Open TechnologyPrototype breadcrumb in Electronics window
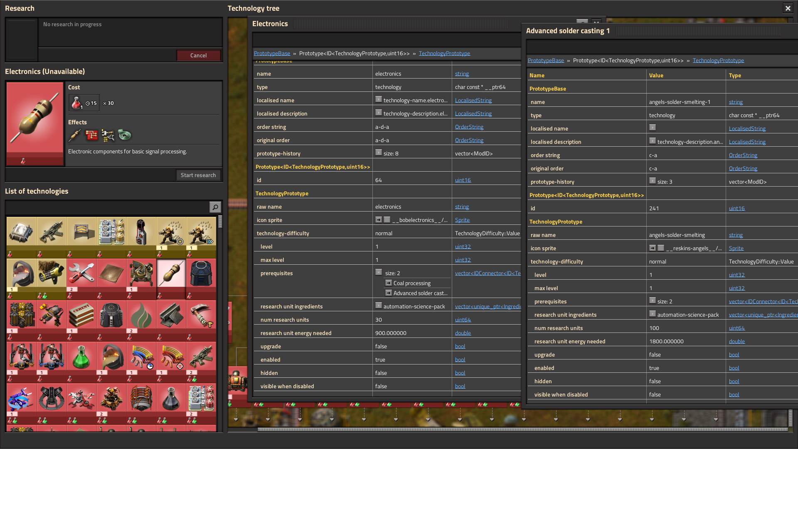The width and height of the screenshot is (798, 532). 444,53
